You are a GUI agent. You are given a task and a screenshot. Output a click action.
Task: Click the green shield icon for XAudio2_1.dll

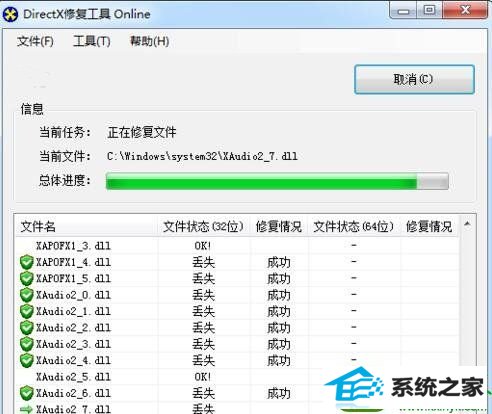[26, 311]
